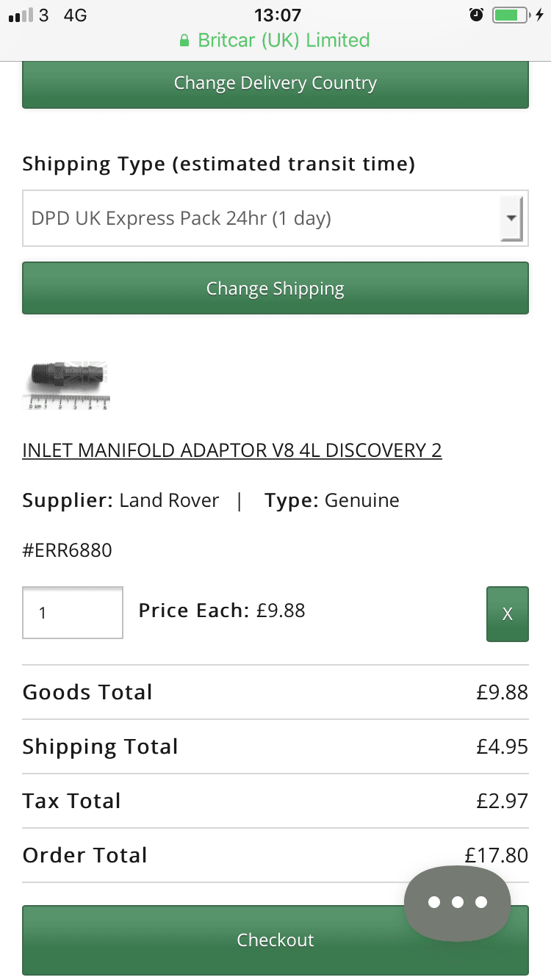This screenshot has width=551, height=980.
Task: Click the dropdown arrow beside DPD UK Express
Action: tap(511, 218)
